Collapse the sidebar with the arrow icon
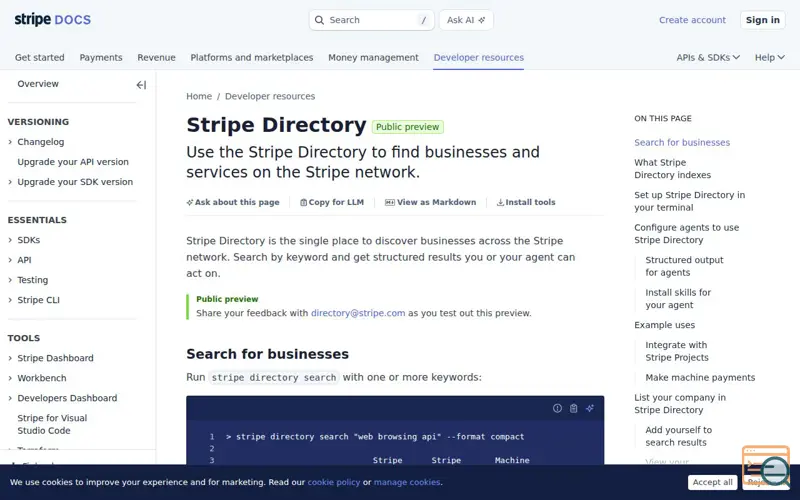The width and height of the screenshot is (800, 500). click(x=141, y=85)
